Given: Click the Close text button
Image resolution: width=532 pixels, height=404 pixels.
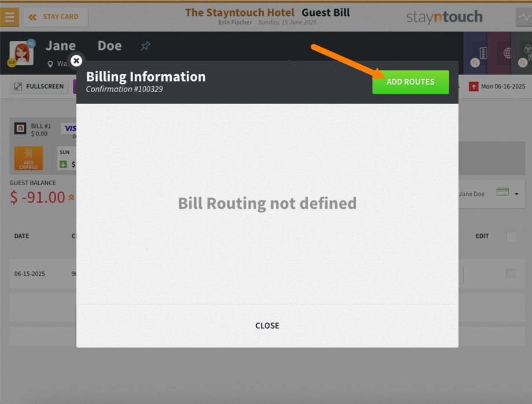Looking at the screenshot, I should click(x=267, y=326).
